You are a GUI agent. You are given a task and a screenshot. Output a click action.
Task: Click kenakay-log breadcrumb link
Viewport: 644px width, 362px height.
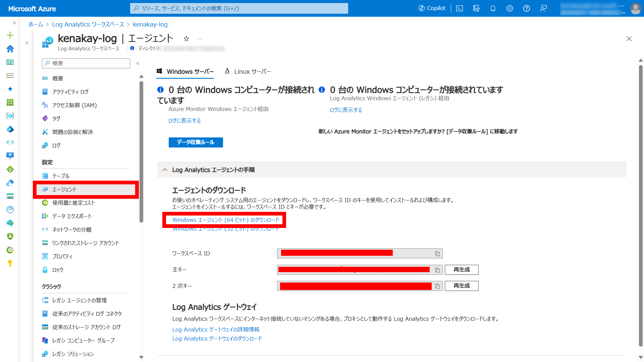click(x=150, y=24)
